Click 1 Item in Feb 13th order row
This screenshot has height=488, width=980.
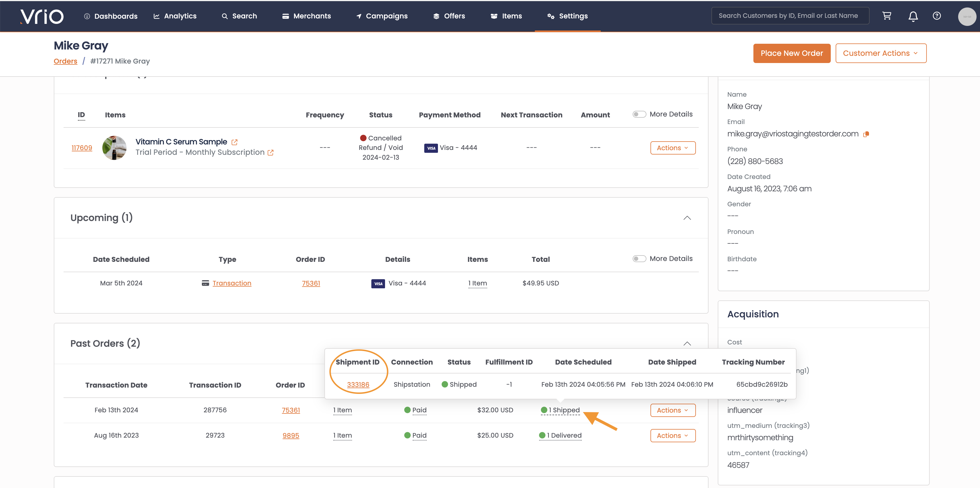coord(342,410)
